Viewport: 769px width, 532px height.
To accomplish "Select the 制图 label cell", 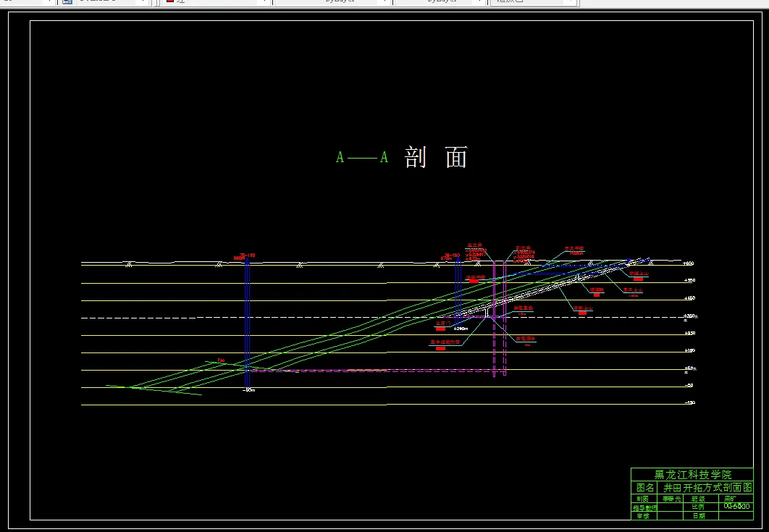I will pyautogui.click(x=642, y=499).
